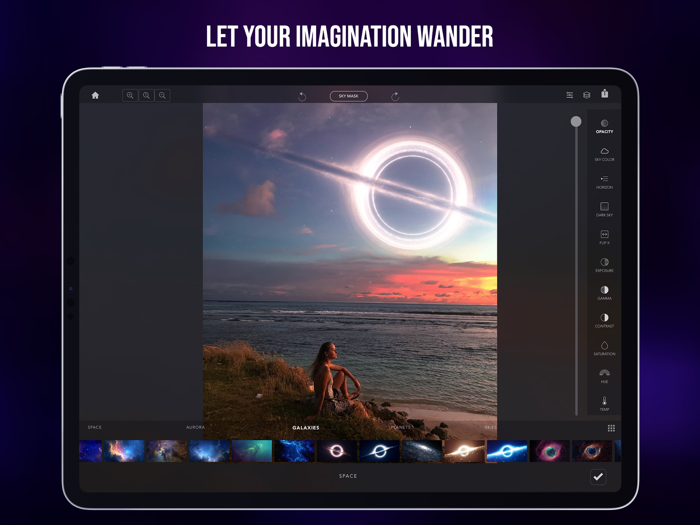Open the grid view of all skies
700x525 pixels.
point(611,428)
